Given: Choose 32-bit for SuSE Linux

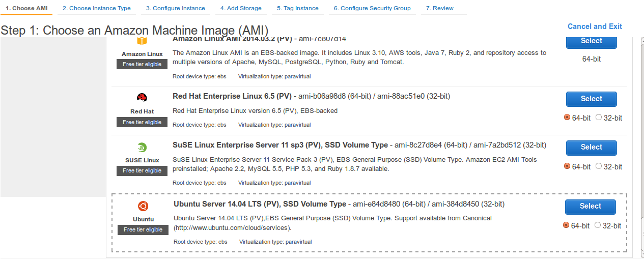Looking at the screenshot, I should [x=599, y=166].
